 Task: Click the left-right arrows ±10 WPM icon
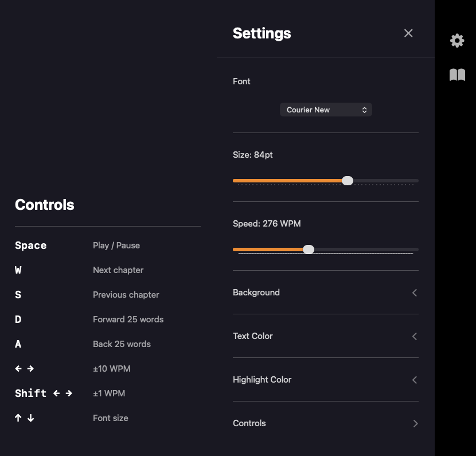pos(24,369)
